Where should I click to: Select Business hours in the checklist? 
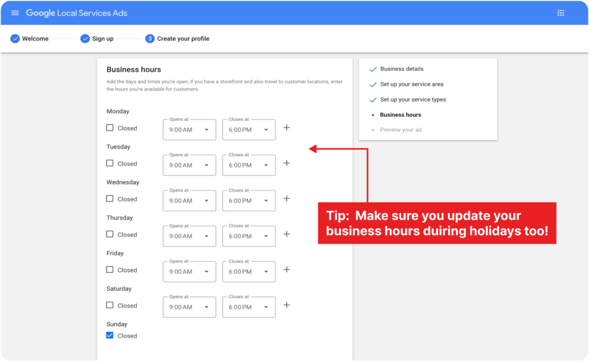click(x=400, y=114)
